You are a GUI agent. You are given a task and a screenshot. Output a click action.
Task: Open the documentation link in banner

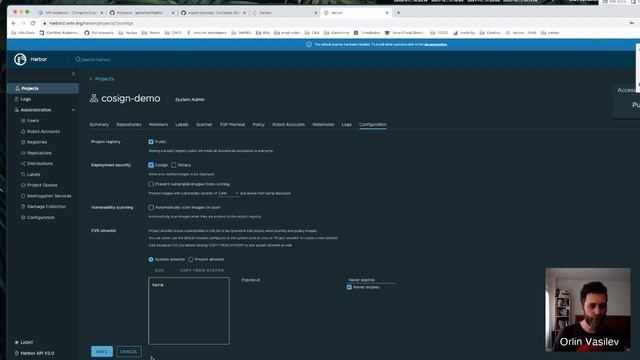[x=436, y=44]
